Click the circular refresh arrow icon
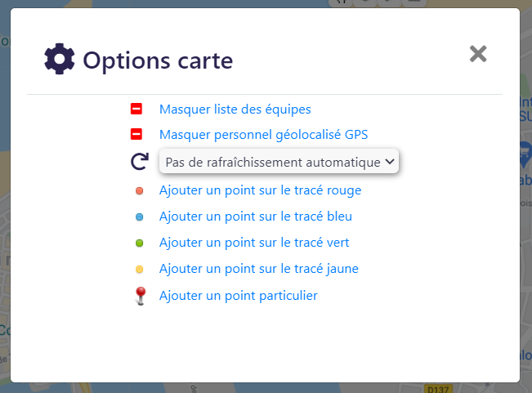Screen dimensions: 532x393 (x=140, y=162)
